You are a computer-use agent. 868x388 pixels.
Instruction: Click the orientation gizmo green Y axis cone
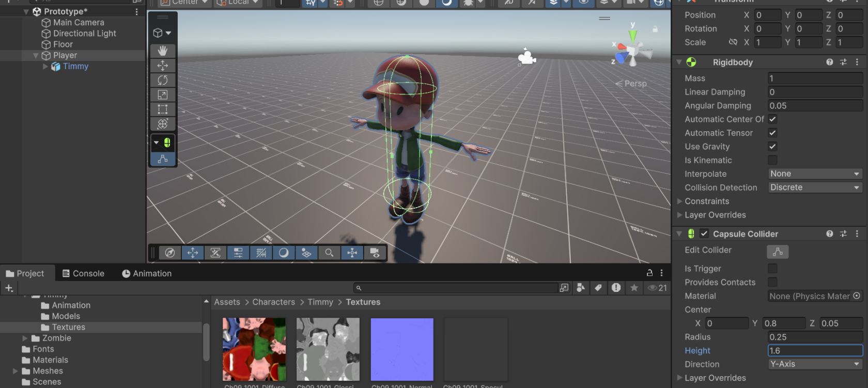(x=632, y=35)
